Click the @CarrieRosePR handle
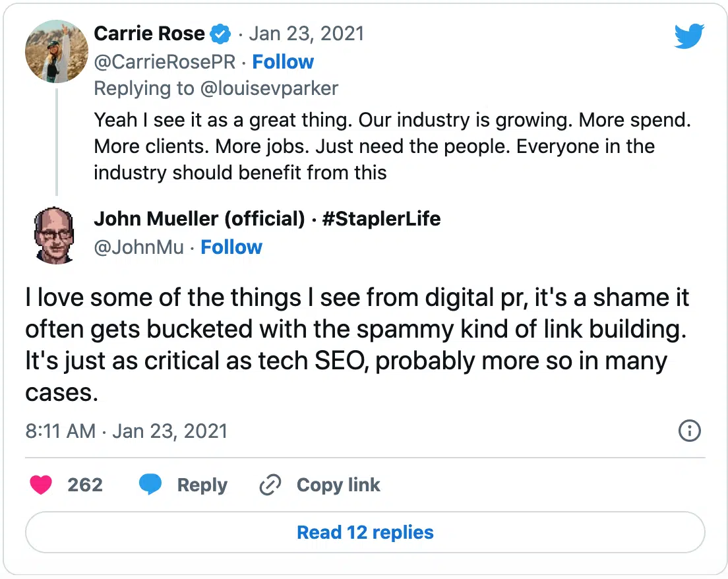 [164, 62]
